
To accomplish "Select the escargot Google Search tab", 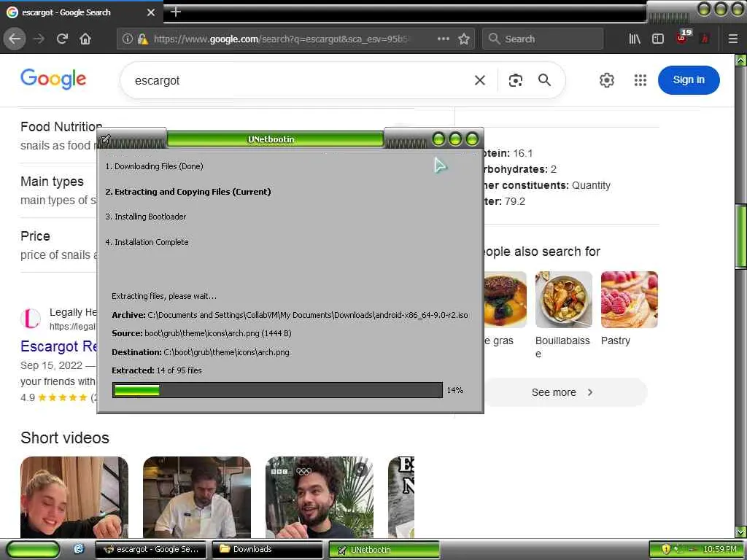I will (81, 12).
